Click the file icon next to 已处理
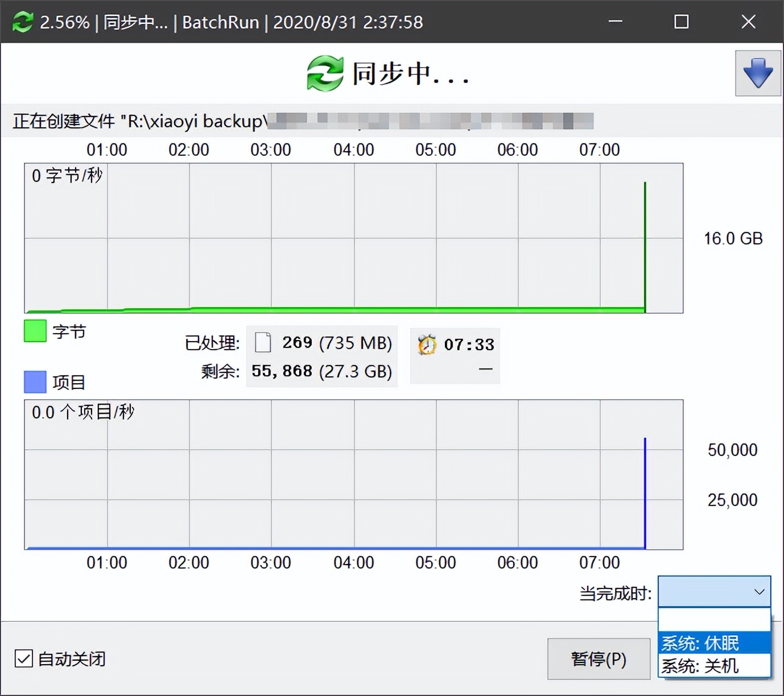 click(x=263, y=342)
